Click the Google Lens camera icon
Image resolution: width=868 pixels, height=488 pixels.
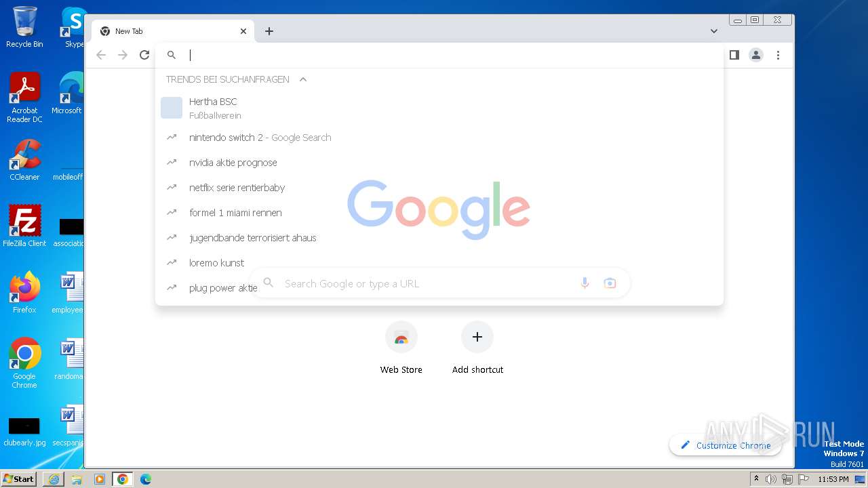click(610, 283)
